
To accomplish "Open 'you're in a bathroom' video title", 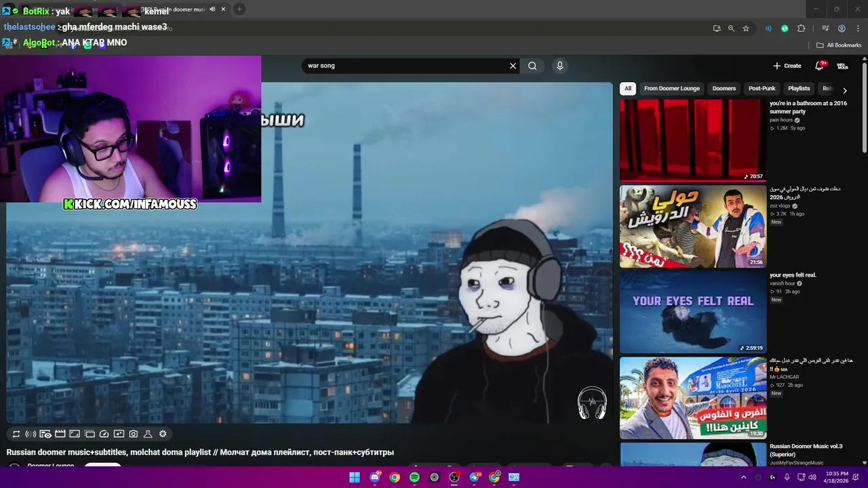I will click(x=808, y=107).
